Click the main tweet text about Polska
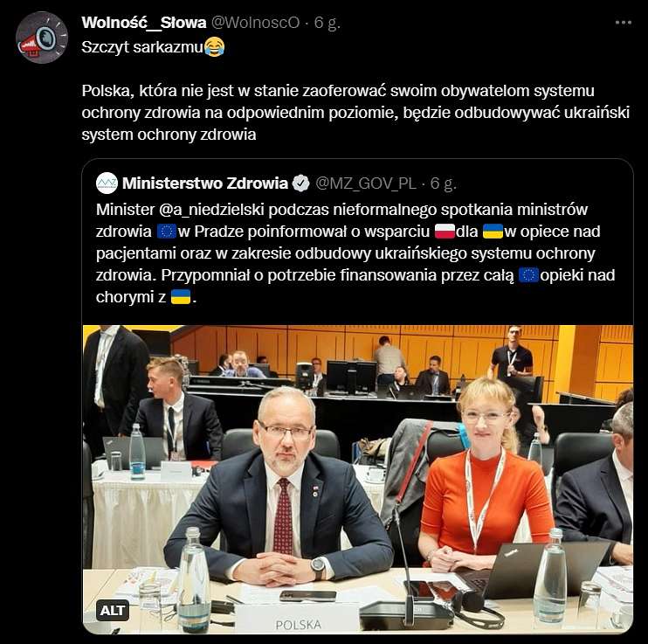Image resolution: width=648 pixels, height=644 pixels. click(x=355, y=113)
